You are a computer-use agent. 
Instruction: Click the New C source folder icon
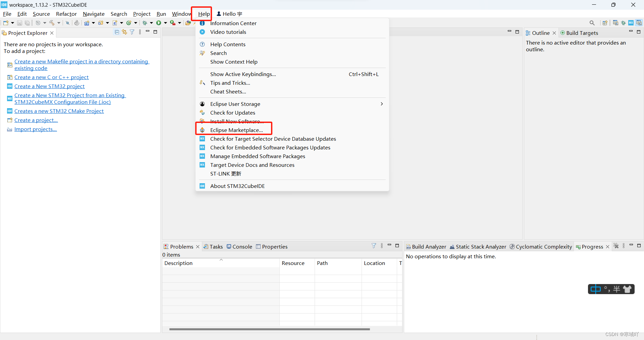pos(101,23)
